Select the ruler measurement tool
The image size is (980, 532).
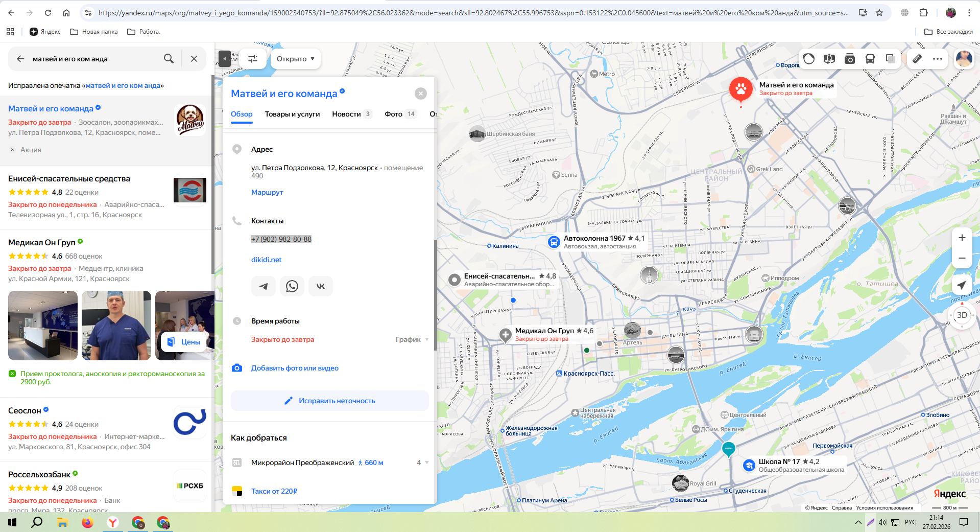pos(917,59)
